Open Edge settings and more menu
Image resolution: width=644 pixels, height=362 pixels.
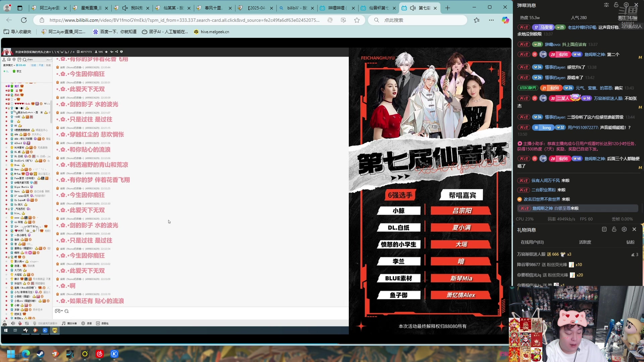[491, 20]
